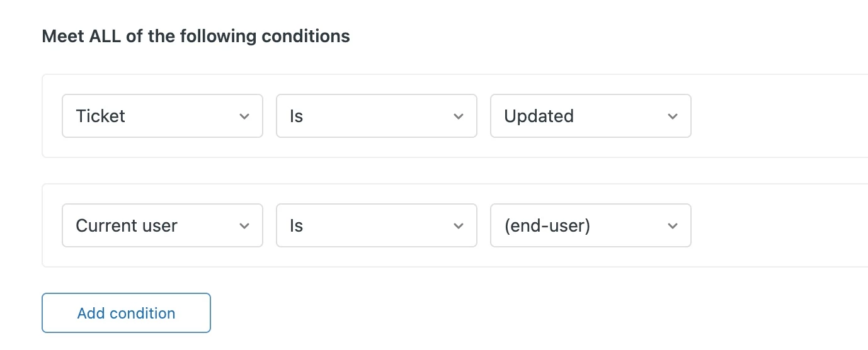Image resolution: width=868 pixels, height=350 pixels.
Task: Select the 'Updated' text label
Action: pos(539,116)
